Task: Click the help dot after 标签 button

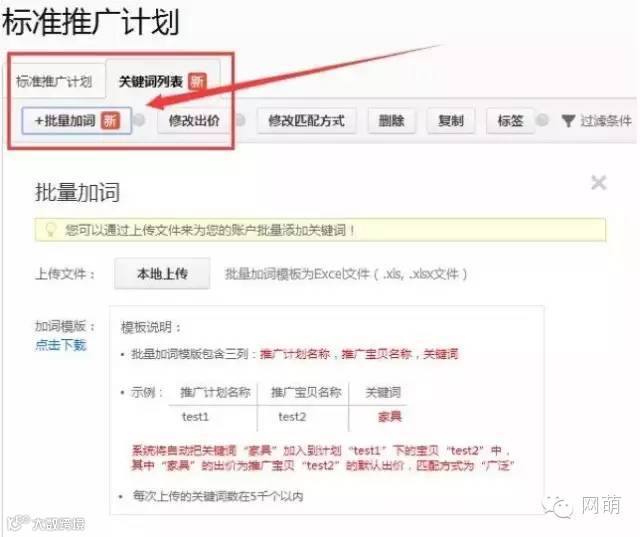Action: pyautogui.click(x=542, y=120)
